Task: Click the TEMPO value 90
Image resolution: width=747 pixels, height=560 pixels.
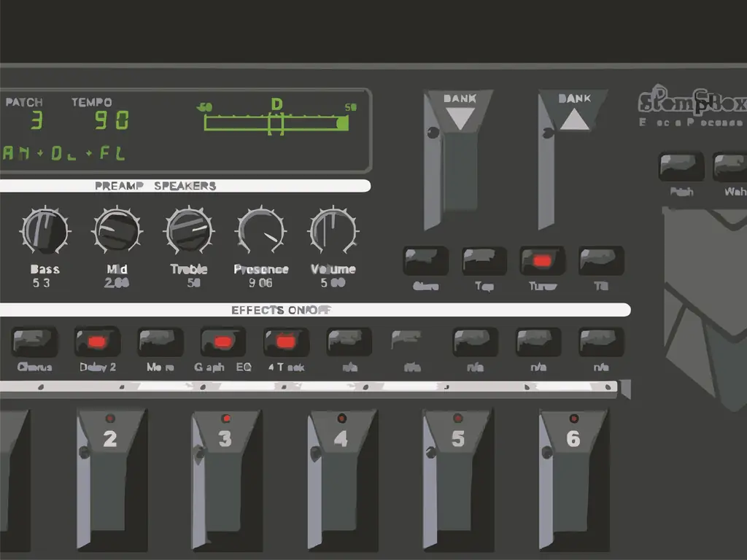Action: [112, 120]
